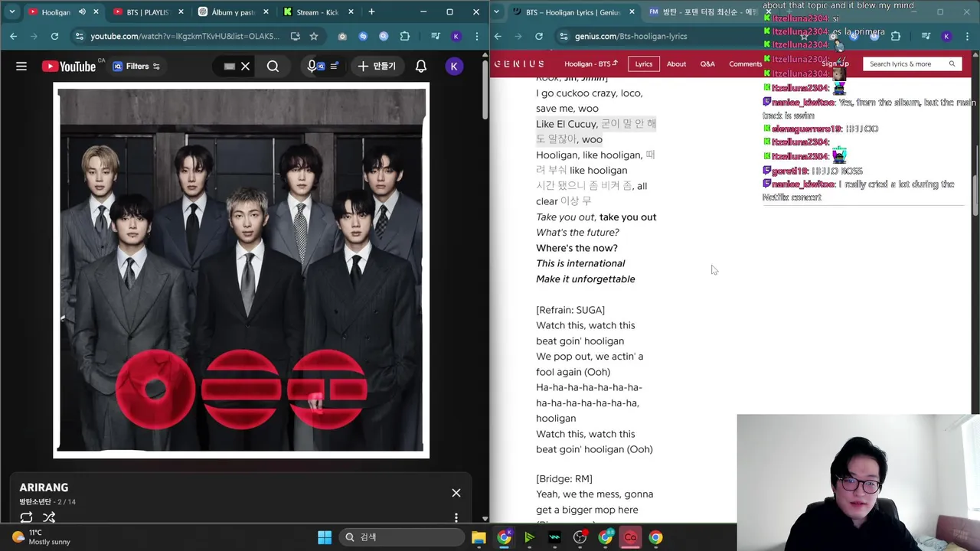Open the Filters extension button on YouTube
The width and height of the screenshot is (980, 551).
pos(136,67)
